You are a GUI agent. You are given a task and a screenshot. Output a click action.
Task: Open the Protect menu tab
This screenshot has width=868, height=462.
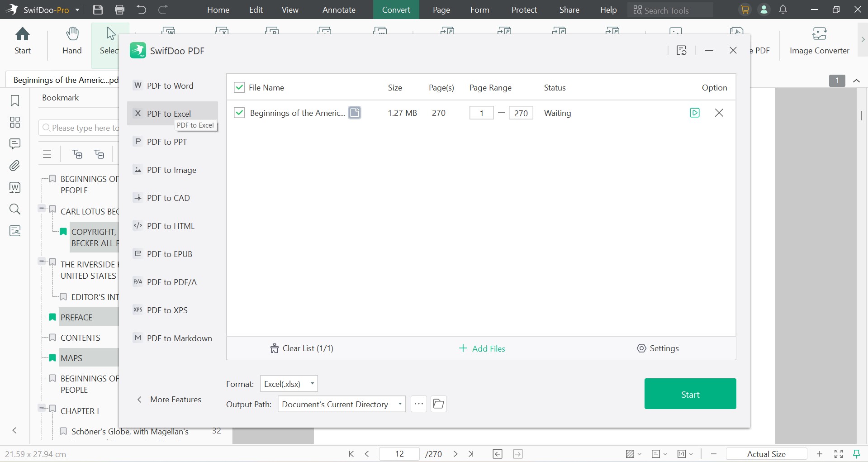tap(524, 10)
